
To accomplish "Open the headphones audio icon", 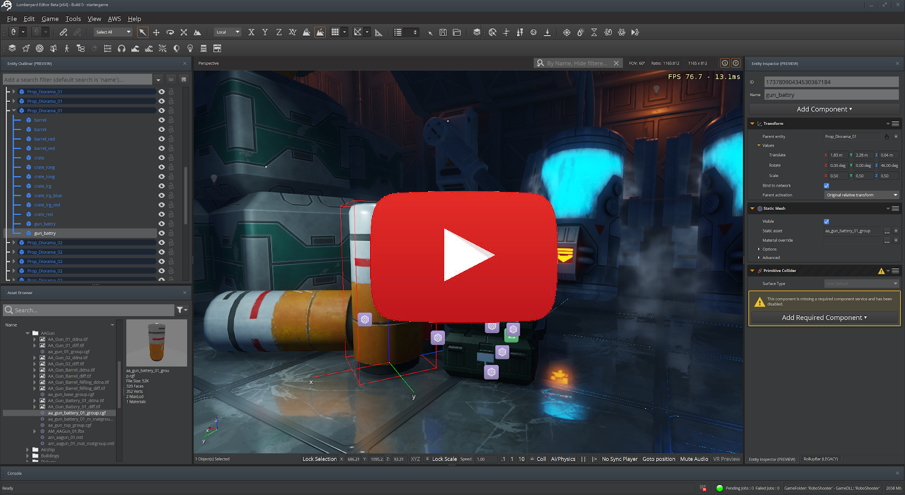I will pyautogui.click(x=121, y=48).
